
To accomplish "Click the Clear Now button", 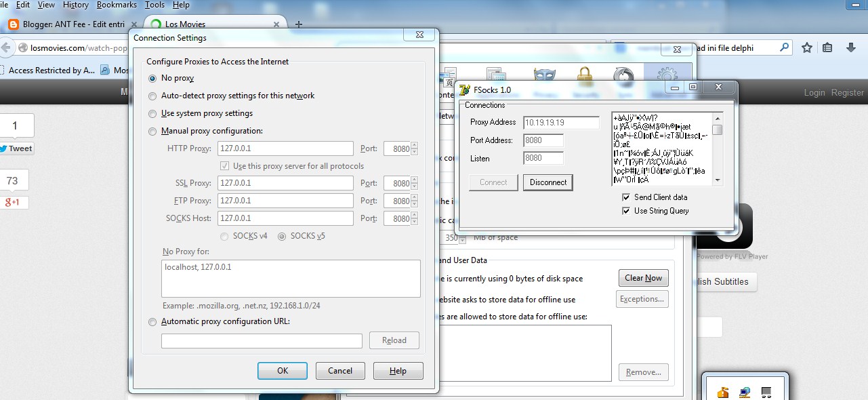I will point(642,278).
